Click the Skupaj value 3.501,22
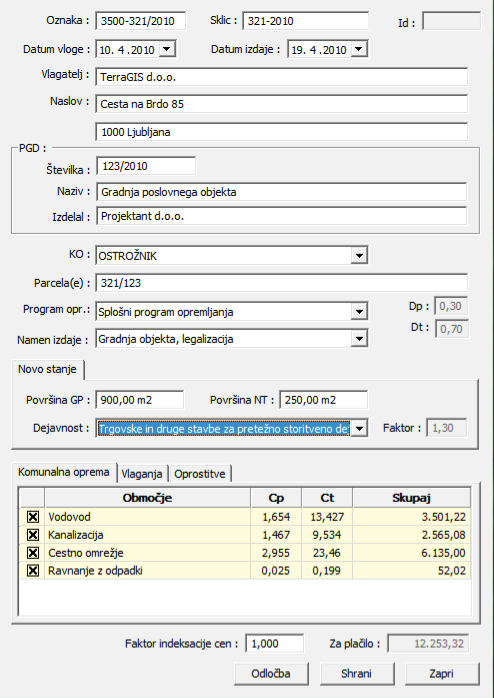 [444, 517]
